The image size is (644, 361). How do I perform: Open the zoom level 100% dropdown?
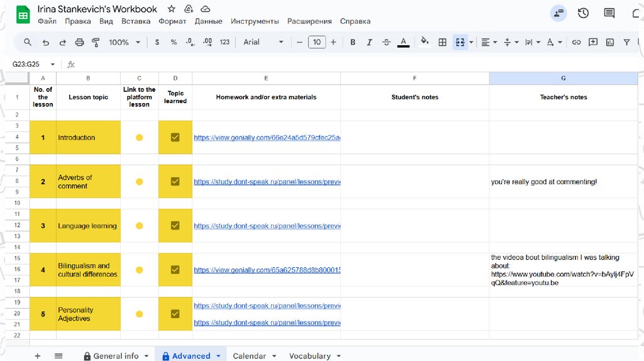tap(123, 42)
